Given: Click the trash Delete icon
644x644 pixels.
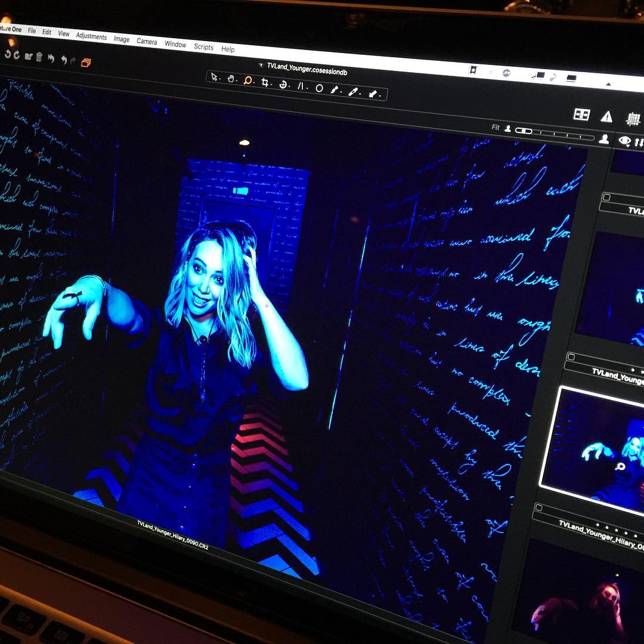Looking at the screenshot, I should 39,57.
